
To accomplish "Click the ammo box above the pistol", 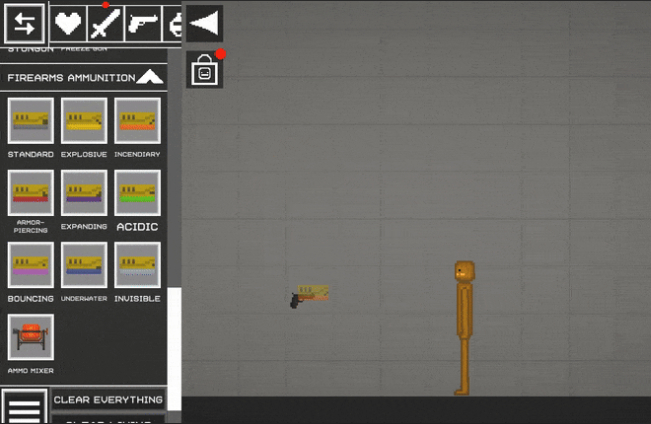I will [x=313, y=292].
